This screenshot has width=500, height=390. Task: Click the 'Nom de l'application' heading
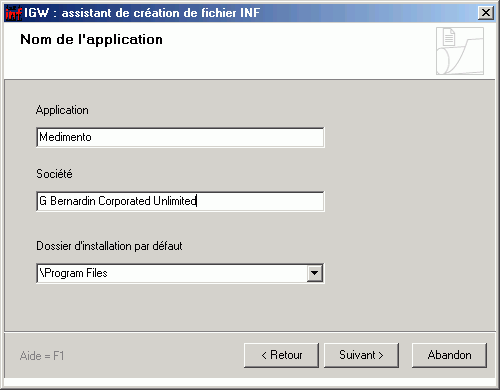91,40
